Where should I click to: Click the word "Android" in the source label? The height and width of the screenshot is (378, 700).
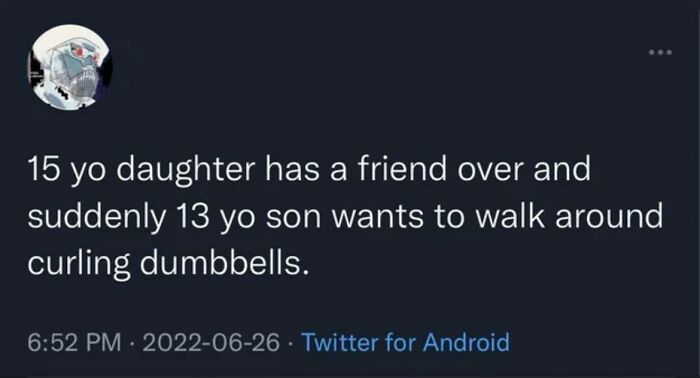(466, 343)
